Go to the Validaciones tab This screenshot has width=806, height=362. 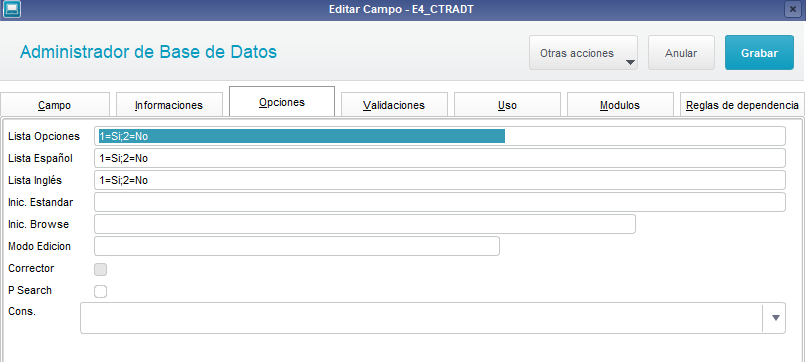point(394,104)
